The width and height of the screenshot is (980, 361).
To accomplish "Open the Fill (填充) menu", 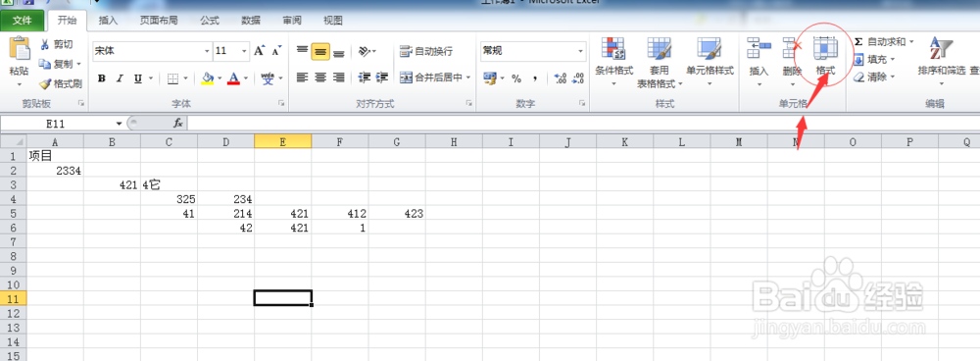I will tap(874, 60).
